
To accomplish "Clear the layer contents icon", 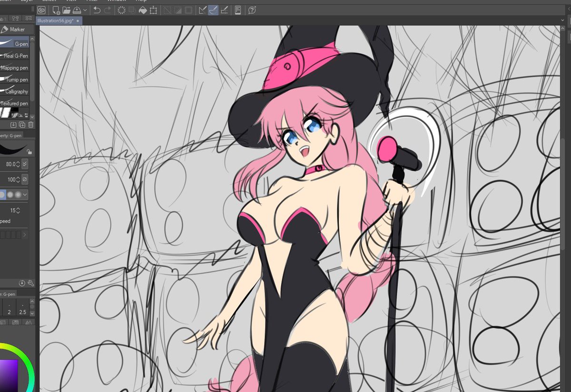I will point(121,10).
